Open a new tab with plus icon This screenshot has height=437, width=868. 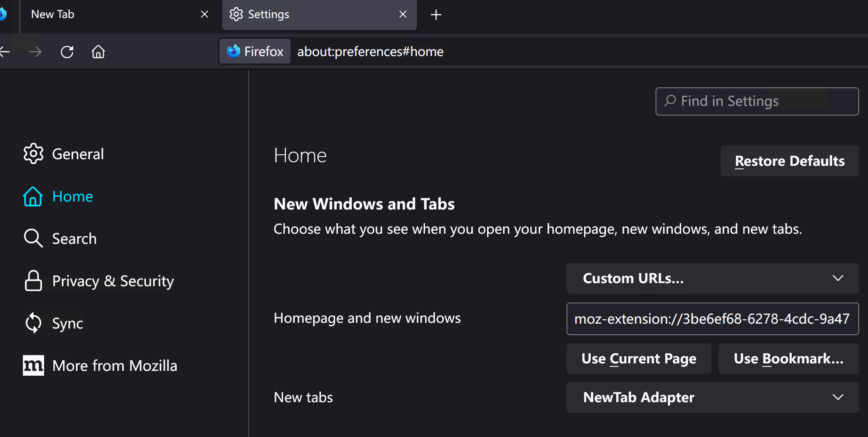tap(436, 15)
